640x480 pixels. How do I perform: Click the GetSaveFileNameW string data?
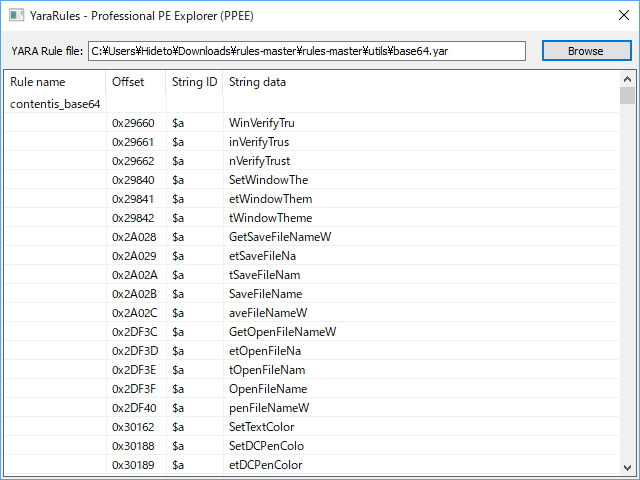pyautogui.click(x=280, y=237)
